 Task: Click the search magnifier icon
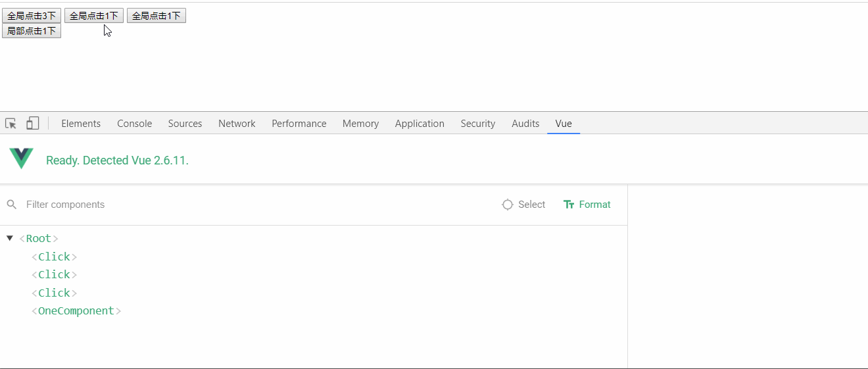11,205
